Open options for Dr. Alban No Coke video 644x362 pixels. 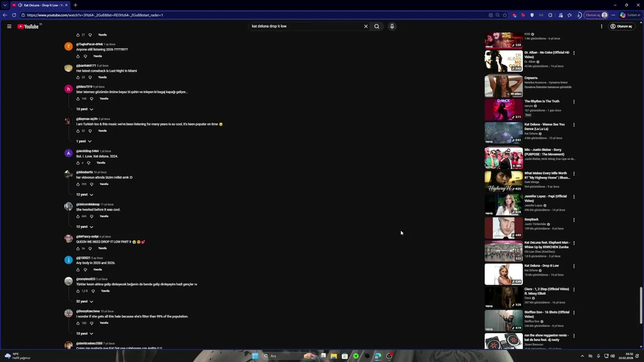(x=574, y=53)
